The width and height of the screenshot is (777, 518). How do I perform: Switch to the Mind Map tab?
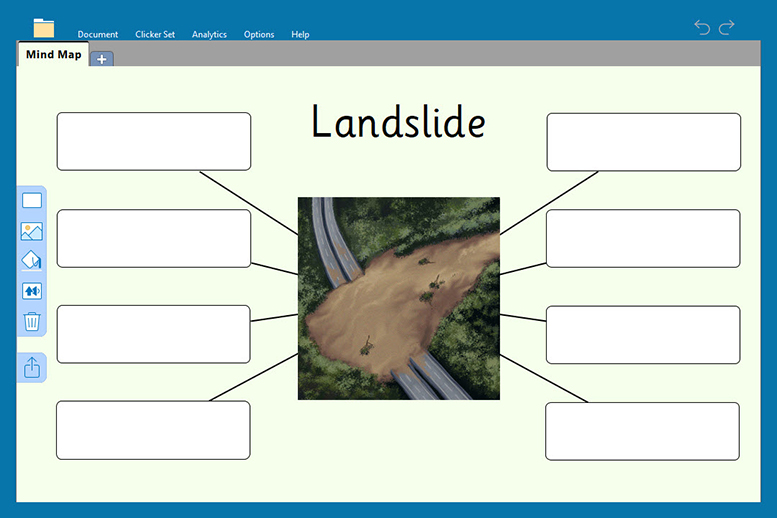tap(54, 55)
